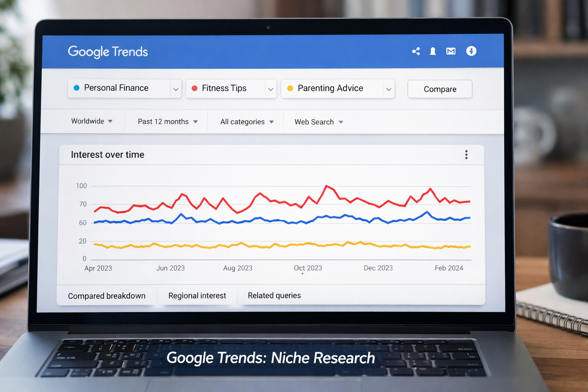Expand the Personal Finance term dropdown chevron
The image size is (588, 392).
pos(176,89)
